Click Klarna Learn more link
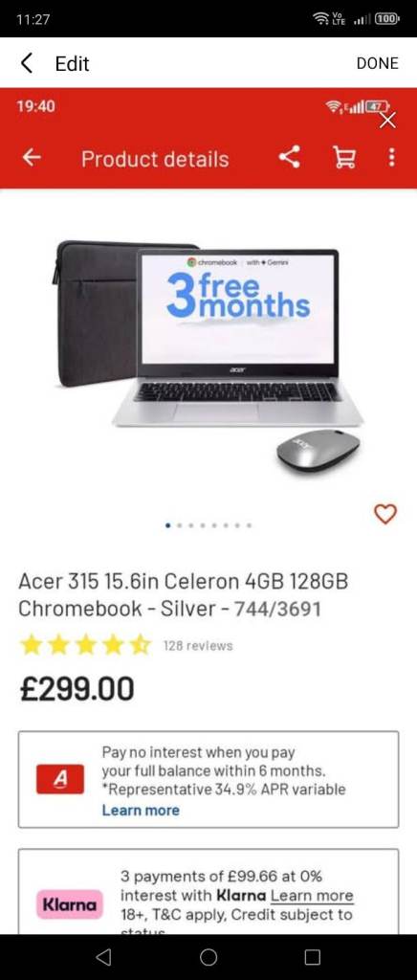 312,895
